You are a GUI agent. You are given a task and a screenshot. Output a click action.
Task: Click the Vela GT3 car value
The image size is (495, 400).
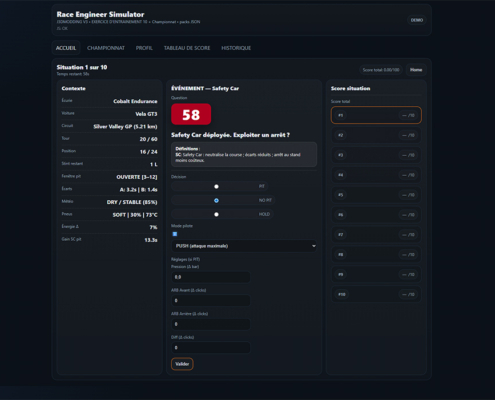coord(146,114)
